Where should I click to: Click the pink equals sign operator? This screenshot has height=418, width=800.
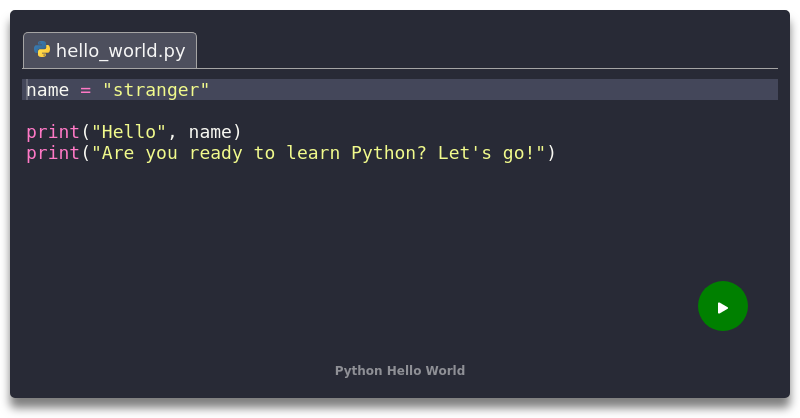[x=86, y=90]
